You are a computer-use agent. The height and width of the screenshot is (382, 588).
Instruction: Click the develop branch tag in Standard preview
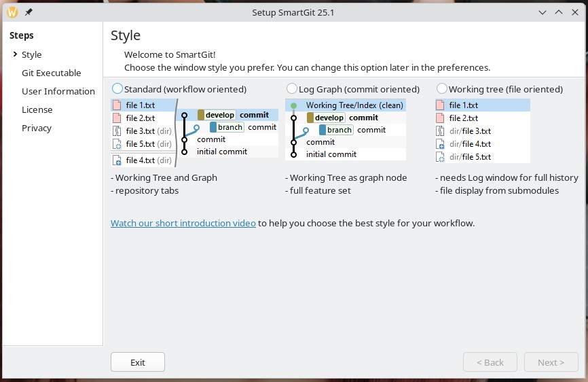click(216, 115)
